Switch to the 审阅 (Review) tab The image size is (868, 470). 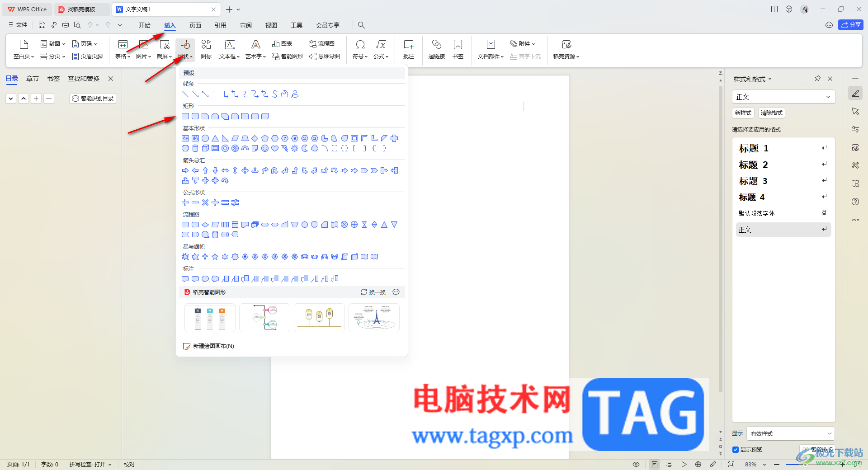point(246,25)
